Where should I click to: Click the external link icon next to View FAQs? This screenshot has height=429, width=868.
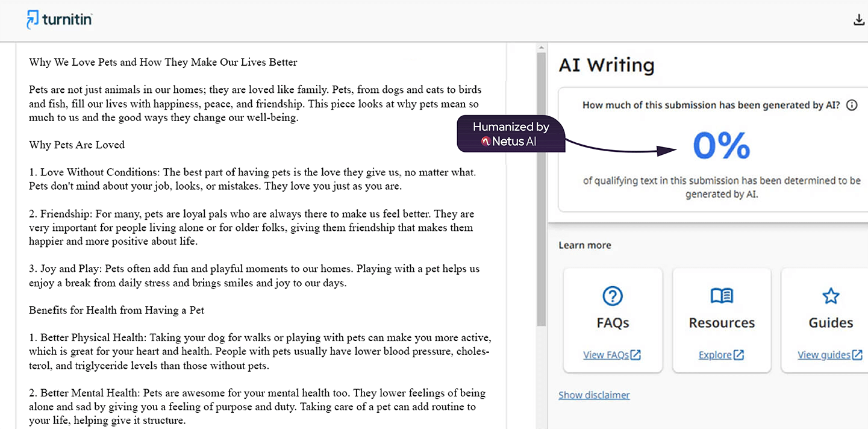(635, 355)
